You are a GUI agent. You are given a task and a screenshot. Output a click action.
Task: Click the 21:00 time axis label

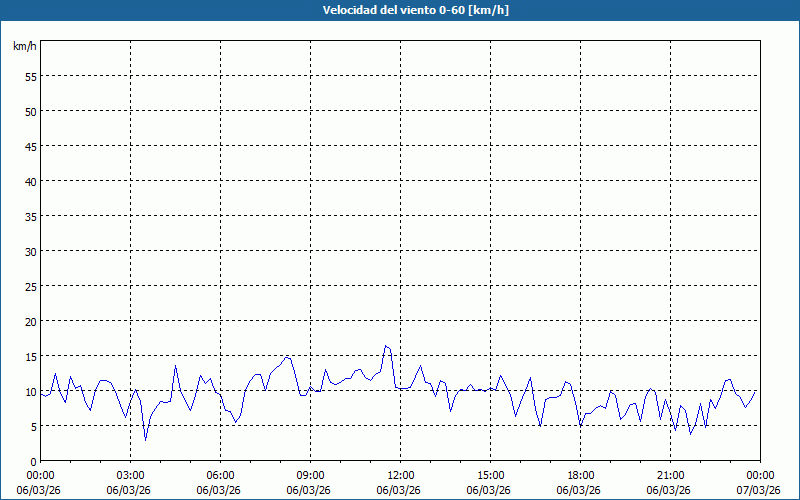click(670, 475)
